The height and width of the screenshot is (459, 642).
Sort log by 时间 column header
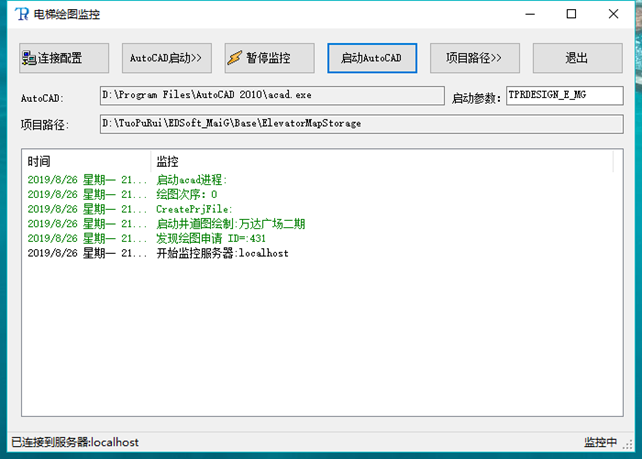point(86,161)
